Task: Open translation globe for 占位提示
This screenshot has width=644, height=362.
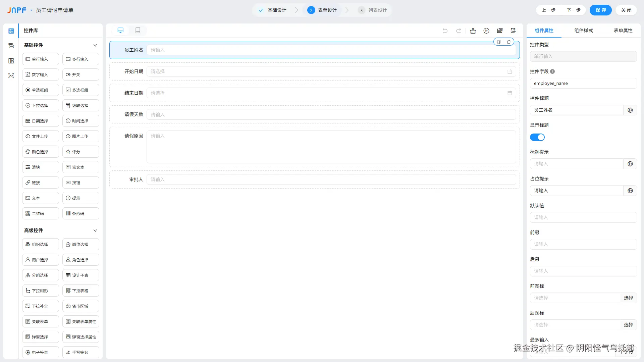Action: click(x=630, y=191)
